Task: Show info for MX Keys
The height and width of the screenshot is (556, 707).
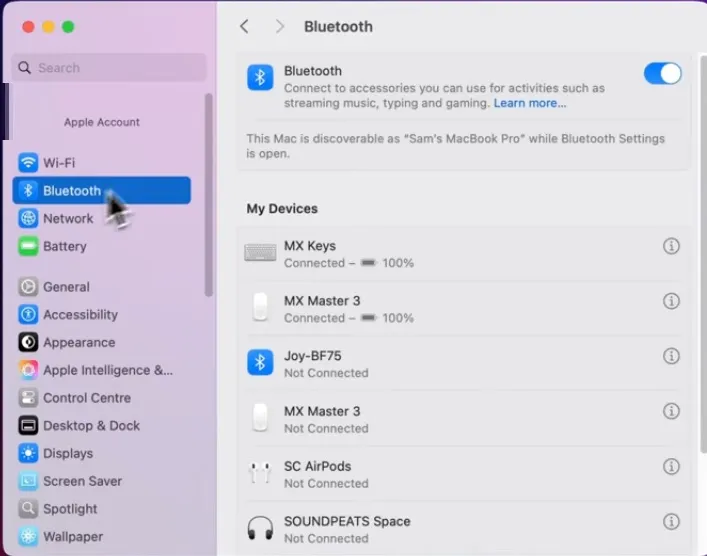Action: 671,246
